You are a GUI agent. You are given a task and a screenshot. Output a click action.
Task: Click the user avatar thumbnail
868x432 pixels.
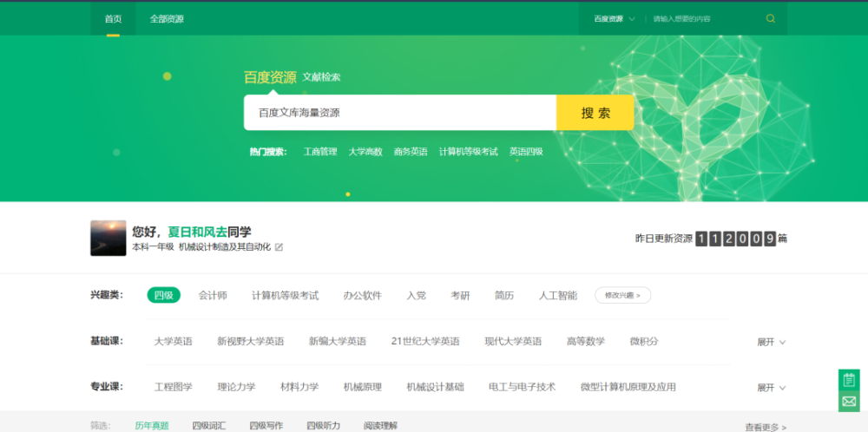tap(108, 239)
